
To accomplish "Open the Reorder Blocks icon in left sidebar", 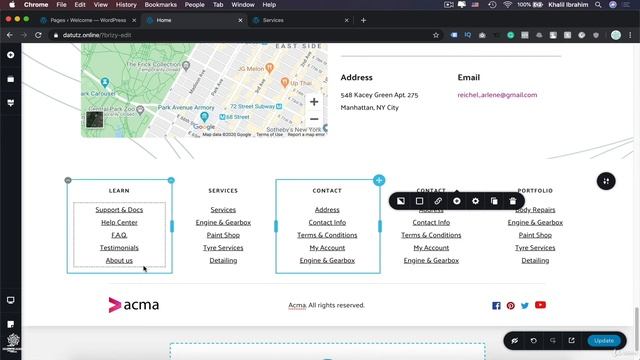I will [x=11, y=79].
